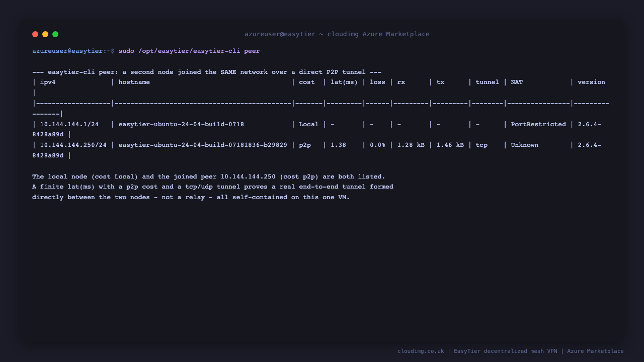Click the red close window dot
This screenshot has height=362, width=644.
pyautogui.click(x=35, y=34)
